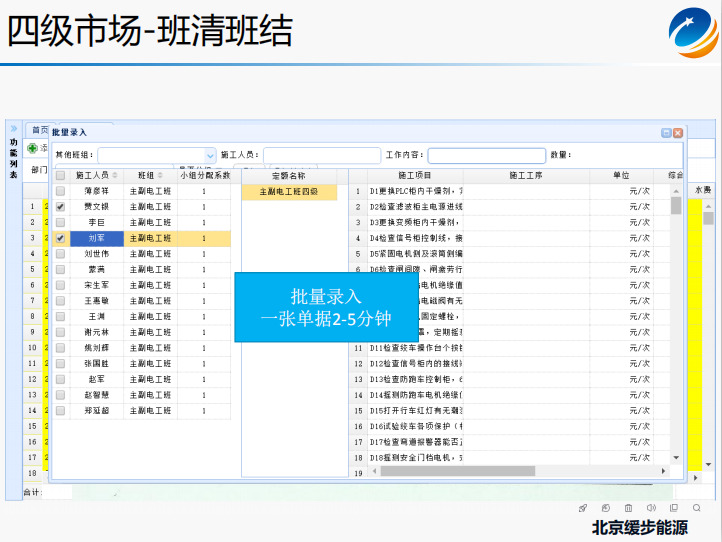
Task: Click the name cell 刘军
Action: (97, 238)
